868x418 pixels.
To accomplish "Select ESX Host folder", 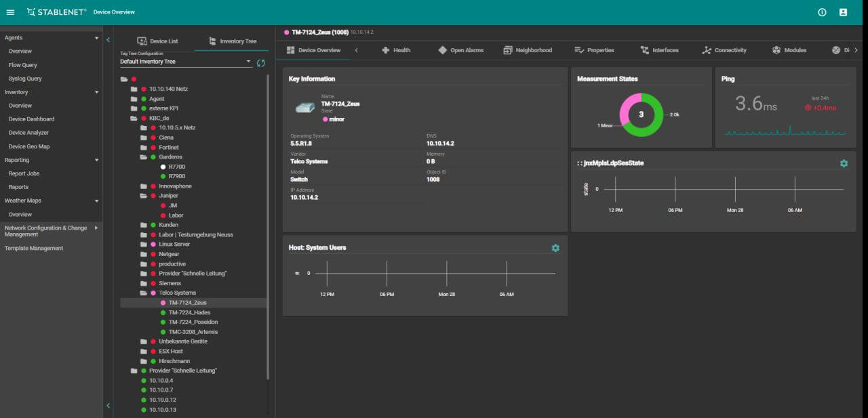I will pyautogui.click(x=170, y=352).
